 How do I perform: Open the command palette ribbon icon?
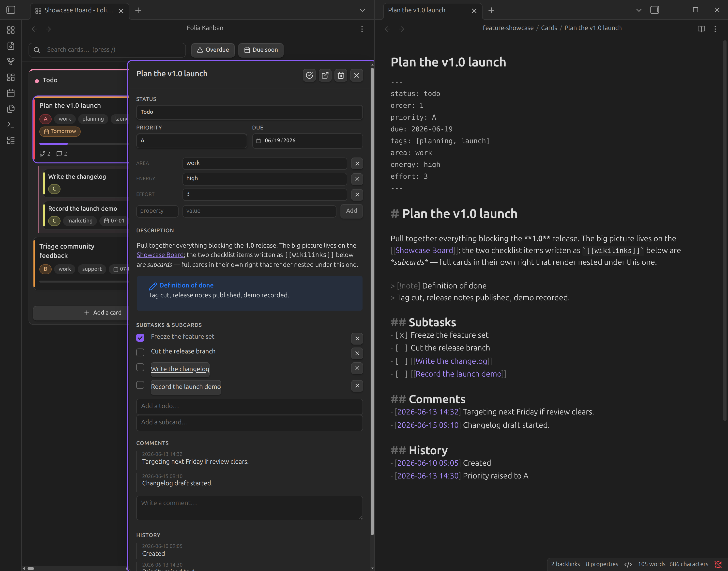tap(11, 124)
